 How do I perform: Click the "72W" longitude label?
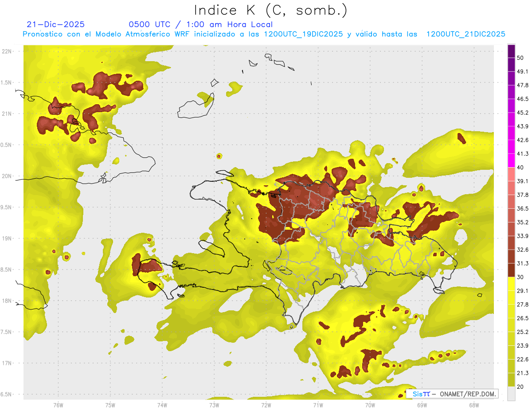(x=266, y=405)
